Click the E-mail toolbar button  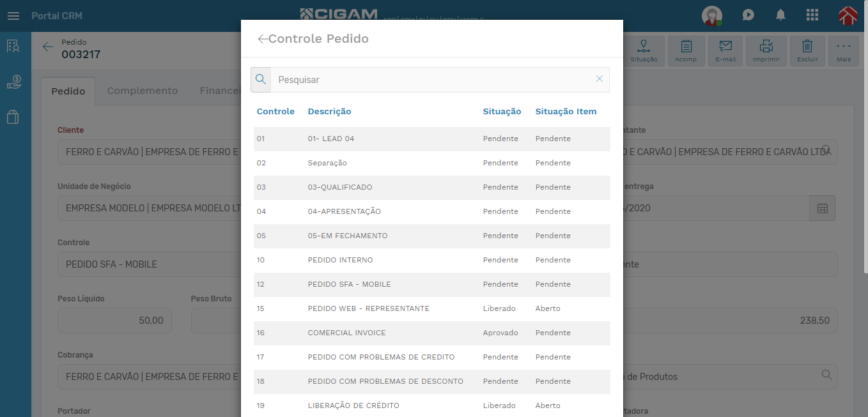725,51
